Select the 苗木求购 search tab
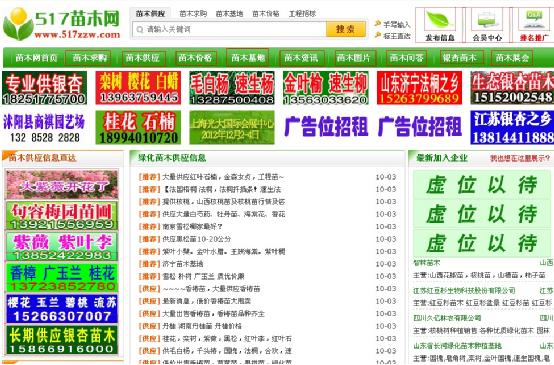The width and height of the screenshot is (554, 365). click(x=193, y=14)
